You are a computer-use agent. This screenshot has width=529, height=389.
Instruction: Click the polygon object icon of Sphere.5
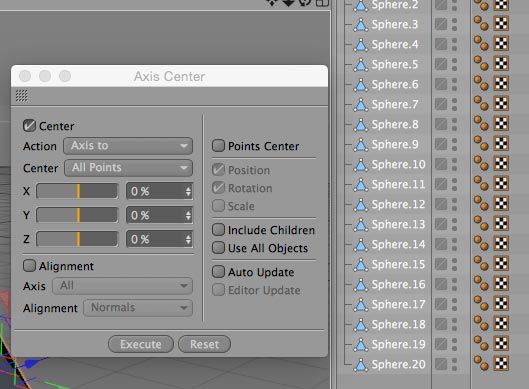(361, 64)
